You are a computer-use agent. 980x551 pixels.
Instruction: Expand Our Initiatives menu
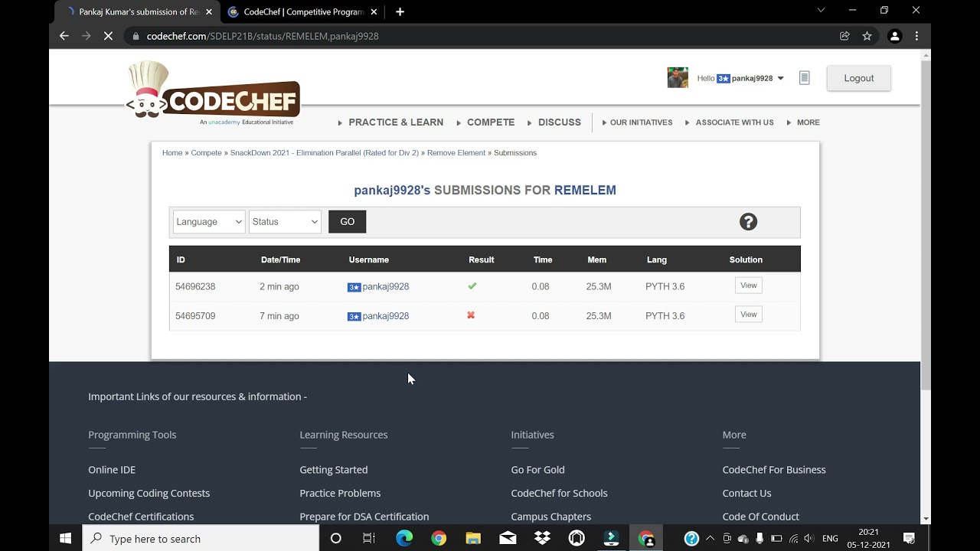point(641,122)
